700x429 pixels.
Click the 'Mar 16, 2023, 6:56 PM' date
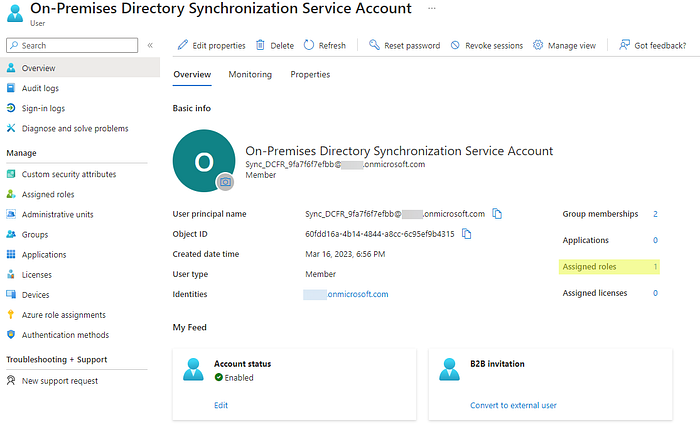345,254
